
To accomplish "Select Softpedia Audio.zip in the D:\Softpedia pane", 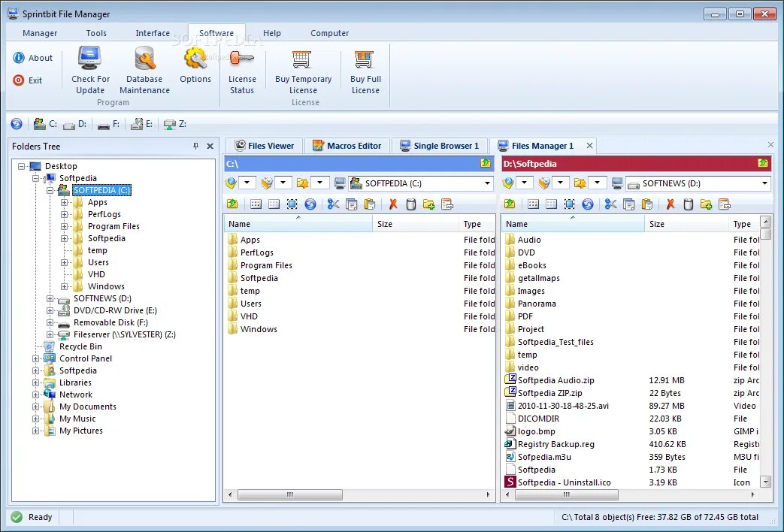I will coord(556,380).
